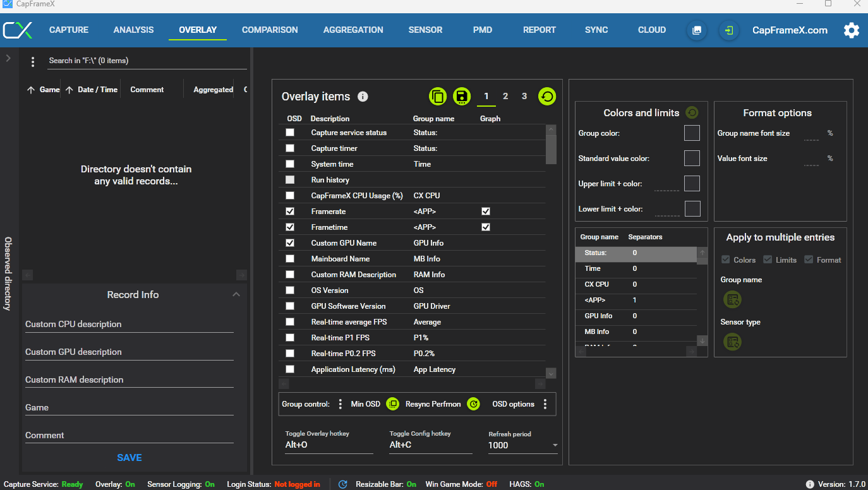Click the Version info icon in status bar
868x490 pixels.
tap(810, 484)
